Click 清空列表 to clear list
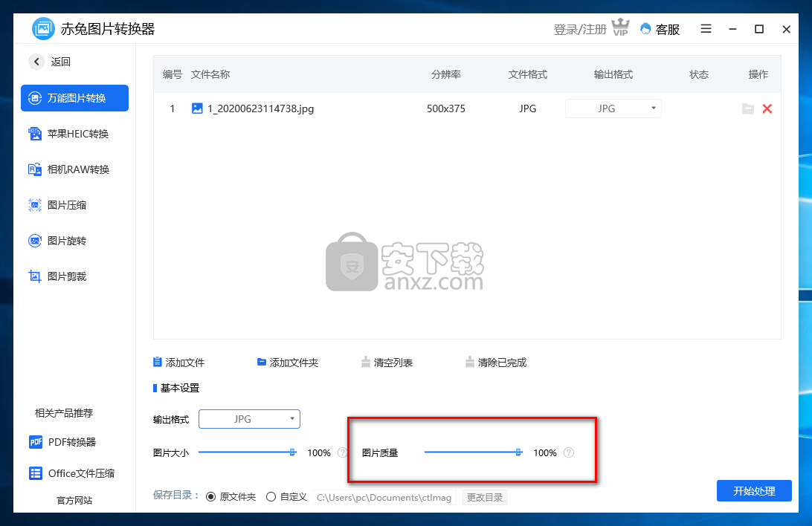 387,363
